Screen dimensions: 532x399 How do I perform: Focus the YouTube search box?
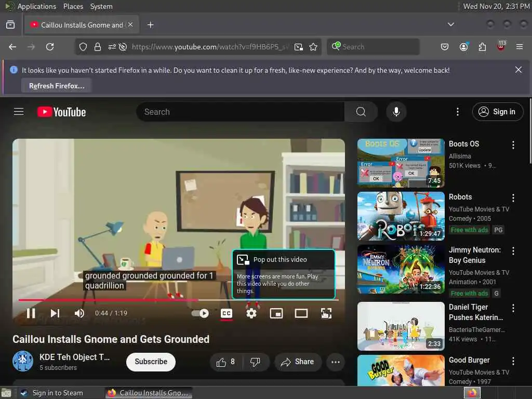pyautogui.click(x=240, y=112)
